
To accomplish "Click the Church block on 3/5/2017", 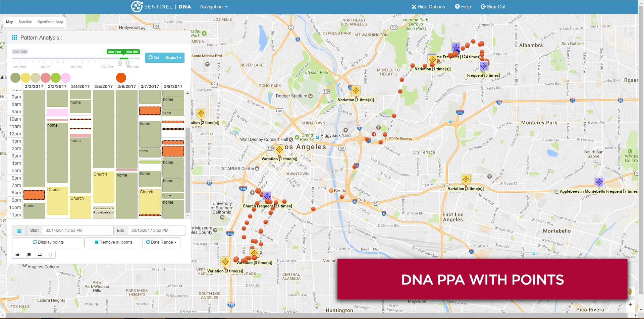I will click(104, 187).
